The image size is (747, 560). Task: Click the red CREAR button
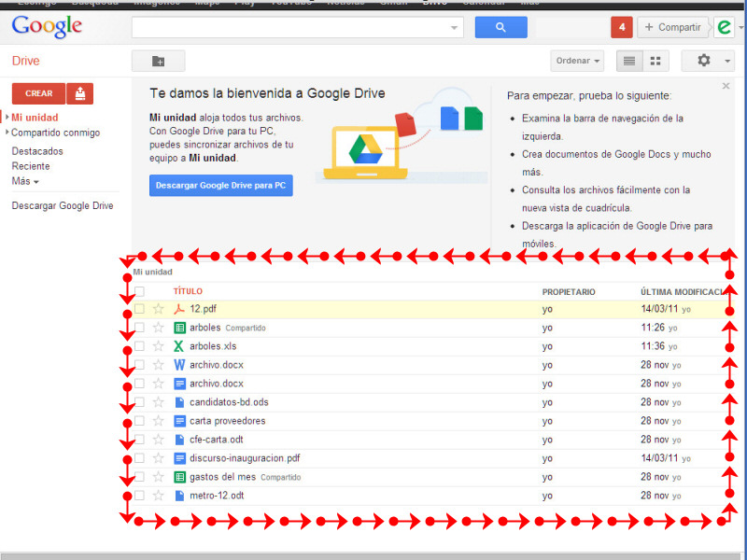(x=38, y=93)
